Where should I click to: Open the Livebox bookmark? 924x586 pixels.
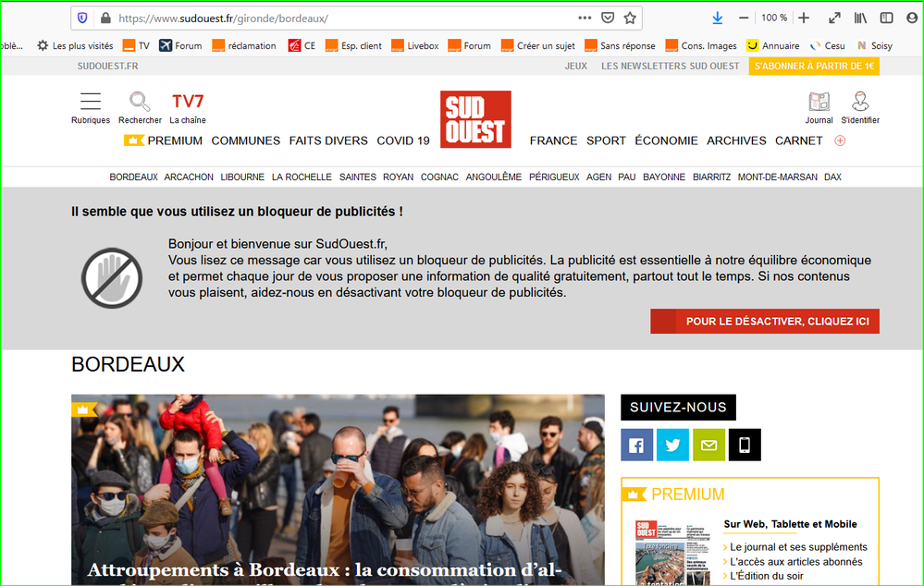(x=415, y=45)
